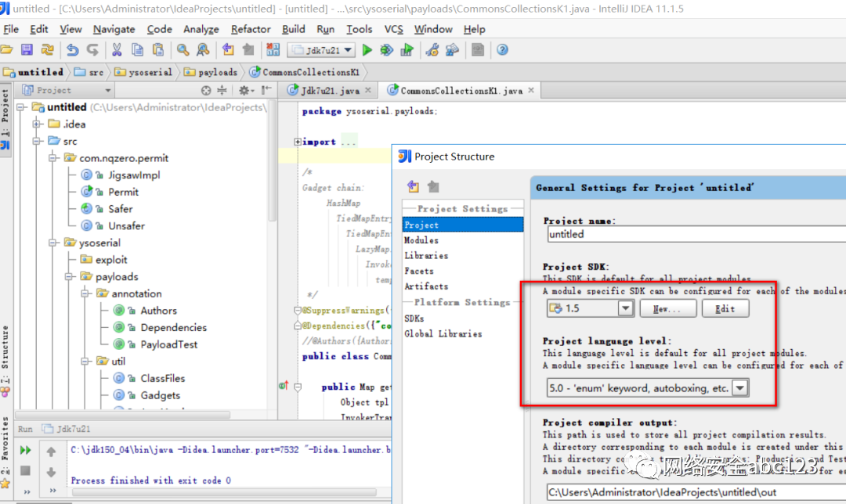This screenshot has width=846, height=504.
Task: Open the VCS menu
Action: click(x=393, y=29)
